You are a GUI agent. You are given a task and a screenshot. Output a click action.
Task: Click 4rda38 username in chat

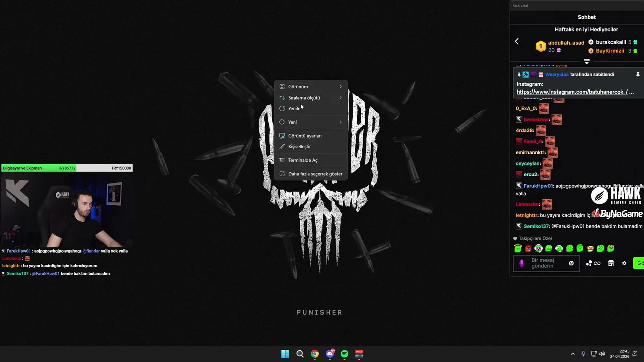(524, 130)
